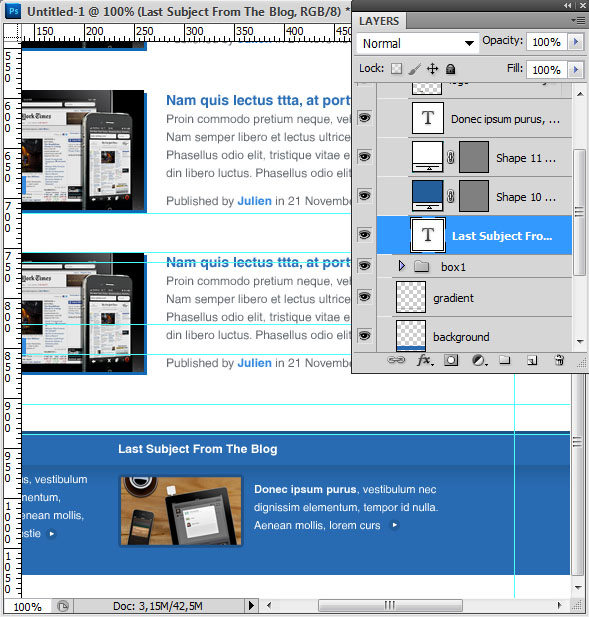This screenshot has width=589, height=617.
Task: Click the Doc: 3,15M/42,5M status text
Action: coord(158,606)
